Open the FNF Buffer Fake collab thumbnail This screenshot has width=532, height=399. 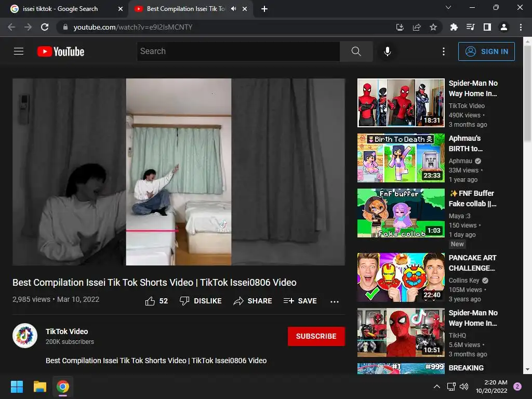point(401,212)
